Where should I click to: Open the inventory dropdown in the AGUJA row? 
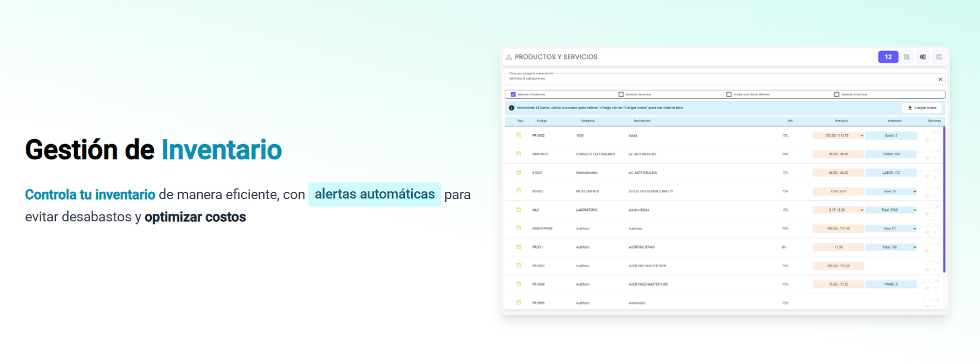(x=891, y=191)
